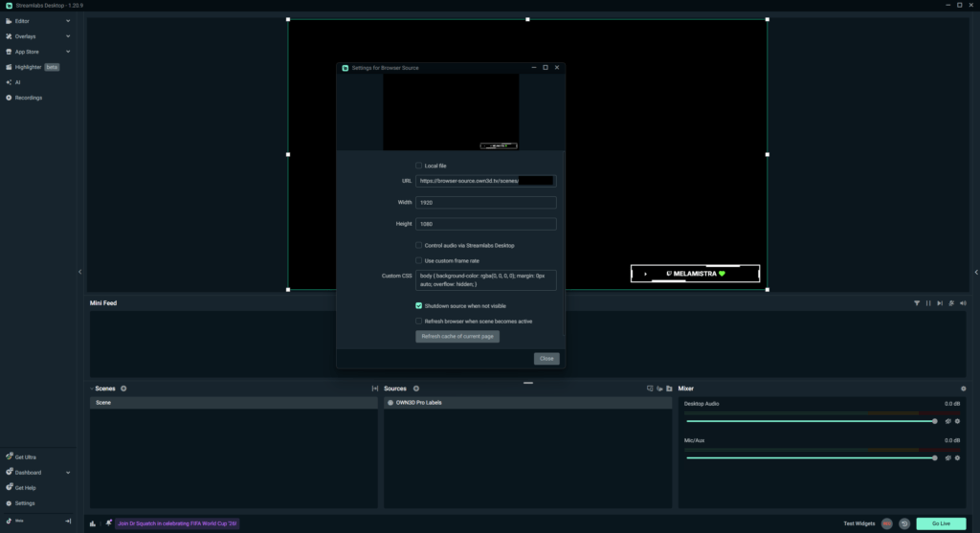The image size is (980, 533).
Task: Click Refresh cache of current page
Action: click(457, 337)
